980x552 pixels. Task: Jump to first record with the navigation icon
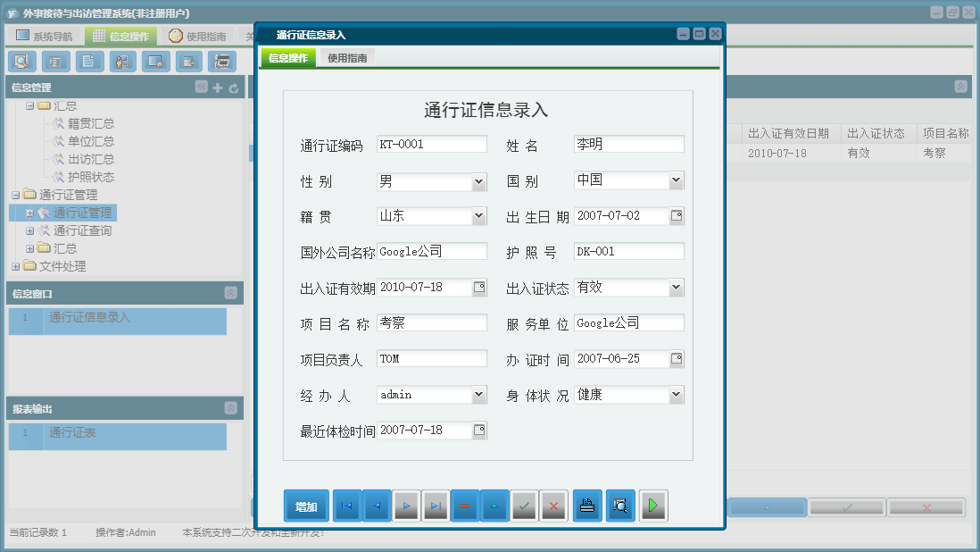(x=347, y=506)
